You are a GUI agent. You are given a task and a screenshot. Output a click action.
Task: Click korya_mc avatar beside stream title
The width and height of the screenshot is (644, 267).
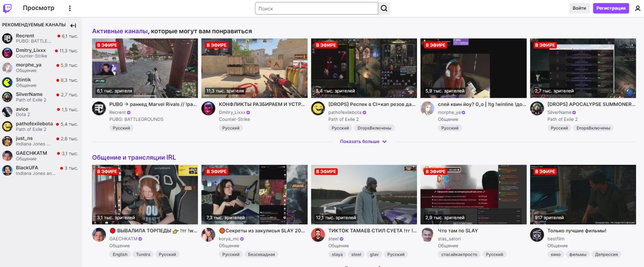(x=208, y=235)
